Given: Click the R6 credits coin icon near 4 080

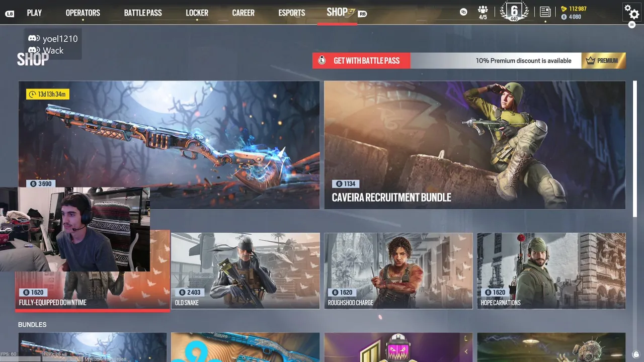Looking at the screenshot, I should click(x=564, y=17).
